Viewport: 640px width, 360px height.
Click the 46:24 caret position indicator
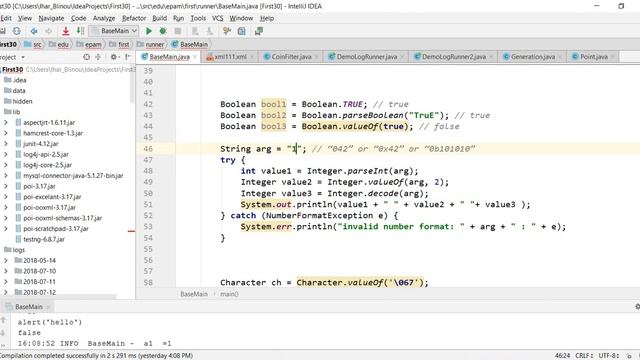tap(562, 356)
